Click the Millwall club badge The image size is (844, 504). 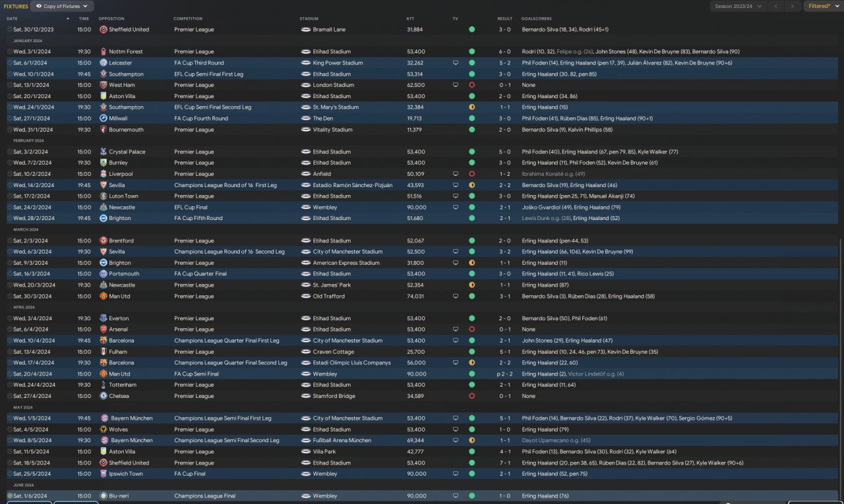click(104, 119)
